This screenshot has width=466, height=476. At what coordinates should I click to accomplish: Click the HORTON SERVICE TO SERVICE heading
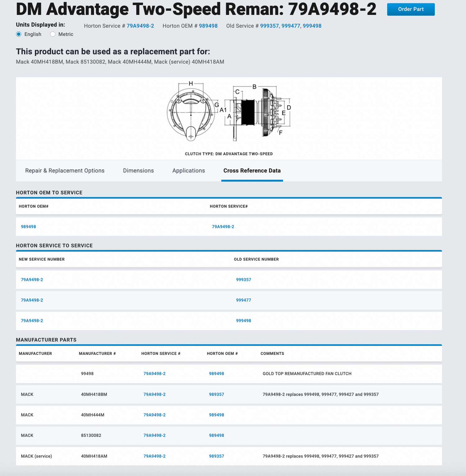pyautogui.click(x=54, y=246)
